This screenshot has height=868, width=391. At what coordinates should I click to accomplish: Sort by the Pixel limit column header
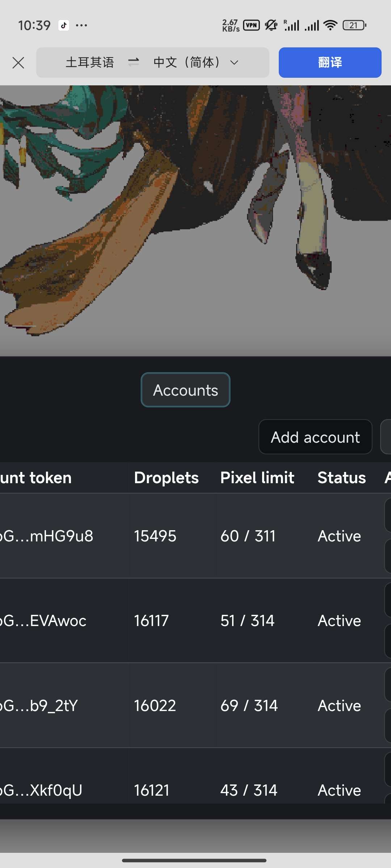coord(257,478)
